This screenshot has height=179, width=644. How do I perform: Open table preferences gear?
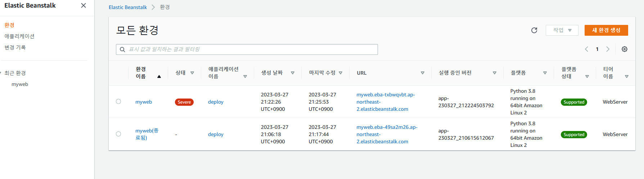(x=625, y=49)
